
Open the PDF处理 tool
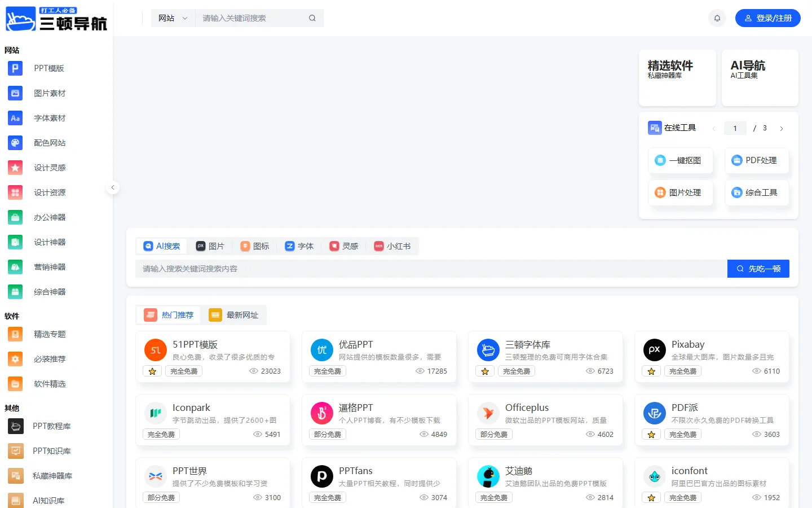point(757,160)
